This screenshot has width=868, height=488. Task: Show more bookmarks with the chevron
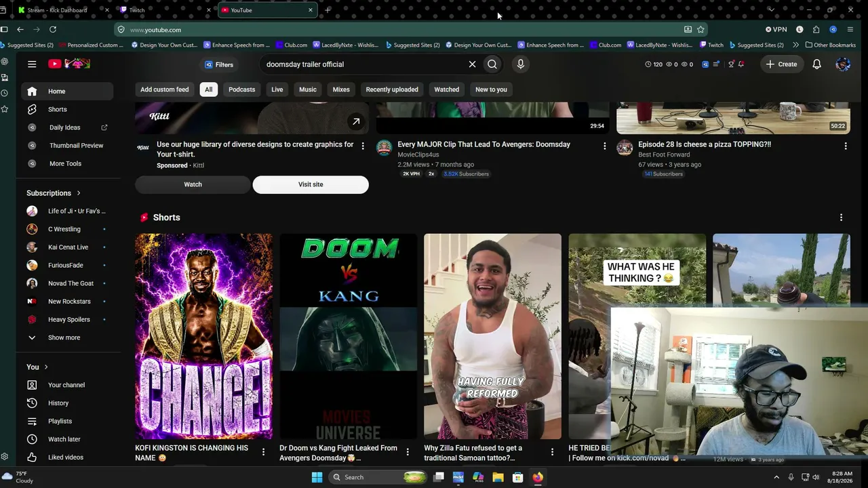795,45
